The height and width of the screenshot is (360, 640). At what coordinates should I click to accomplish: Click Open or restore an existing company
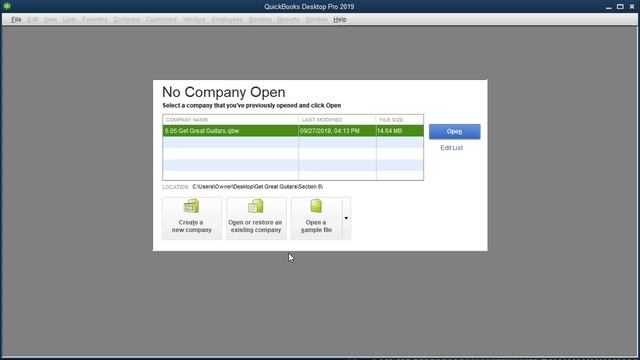point(256,218)
